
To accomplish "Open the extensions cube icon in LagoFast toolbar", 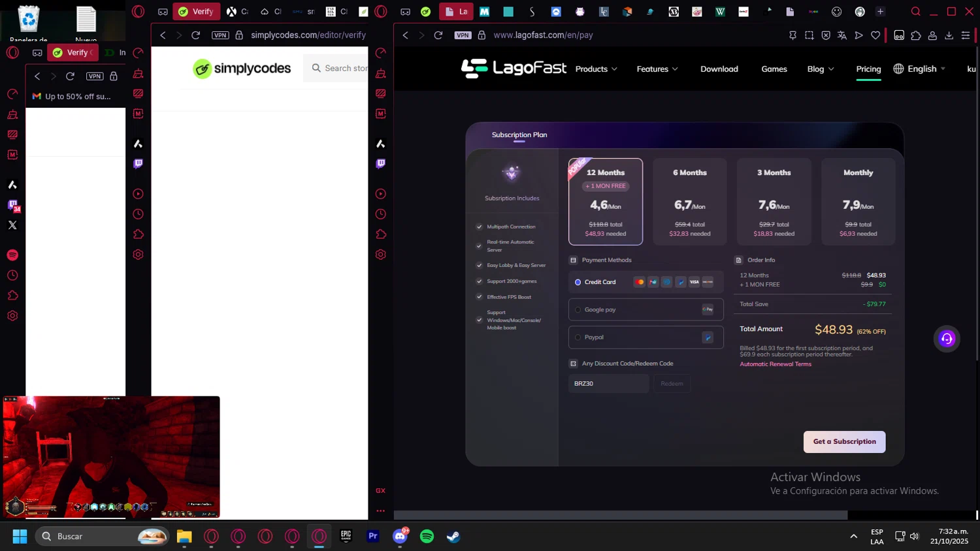I will [x=916, y=35].
